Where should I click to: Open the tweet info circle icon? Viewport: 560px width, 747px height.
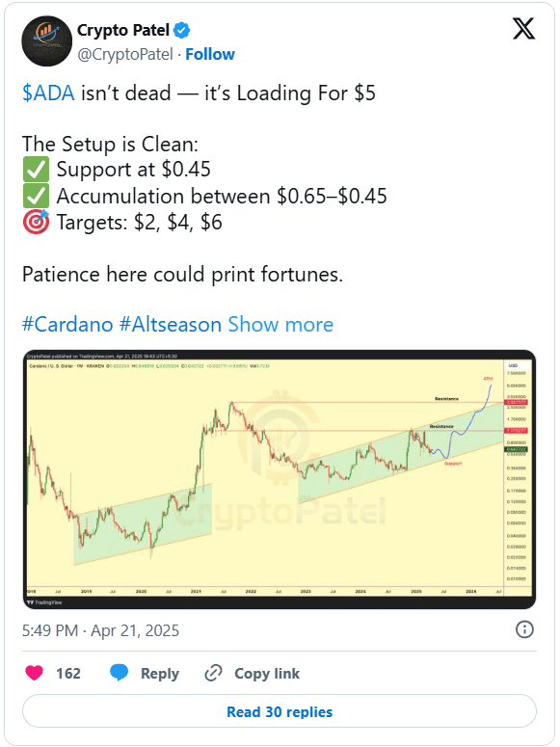(524, 629)
